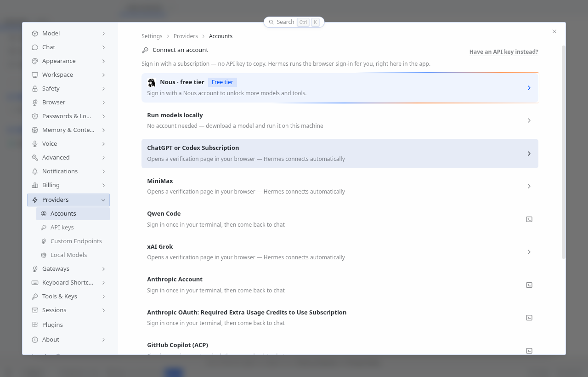Click the Have an API key instead link

503,52
